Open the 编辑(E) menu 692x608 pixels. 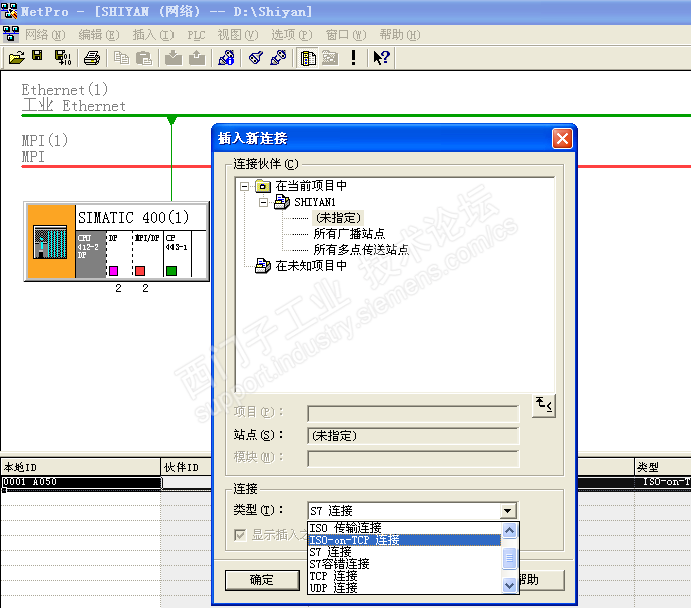99,34
